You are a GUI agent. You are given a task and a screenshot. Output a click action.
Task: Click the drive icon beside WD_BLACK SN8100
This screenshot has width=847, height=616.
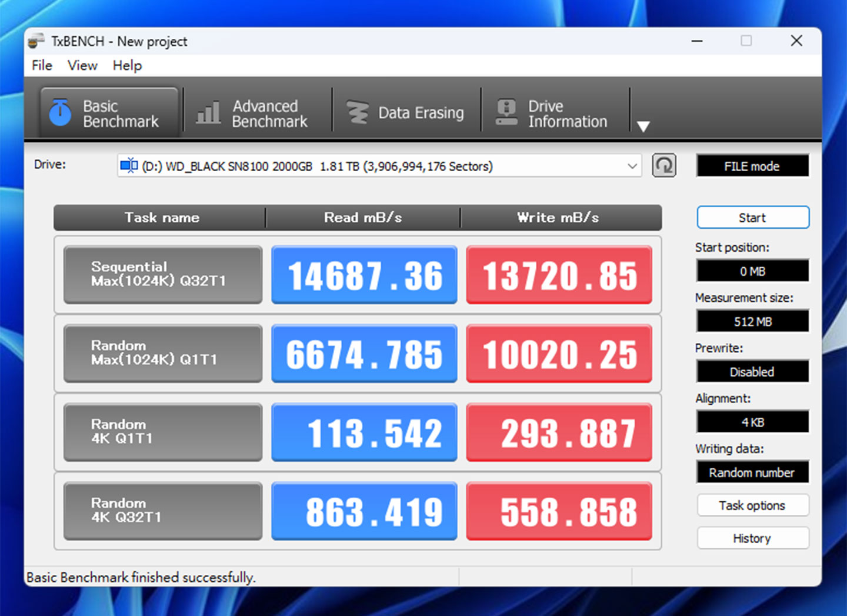click(128, 166)
